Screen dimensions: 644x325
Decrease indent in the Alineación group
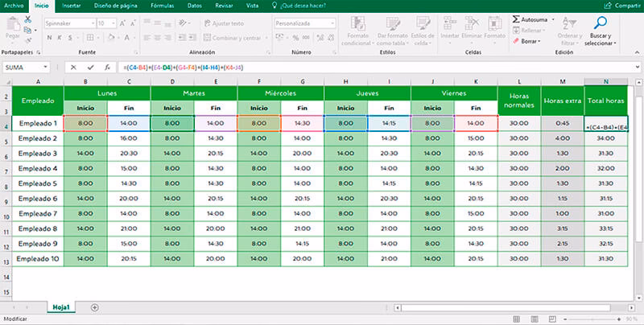[x=182, y=38]
